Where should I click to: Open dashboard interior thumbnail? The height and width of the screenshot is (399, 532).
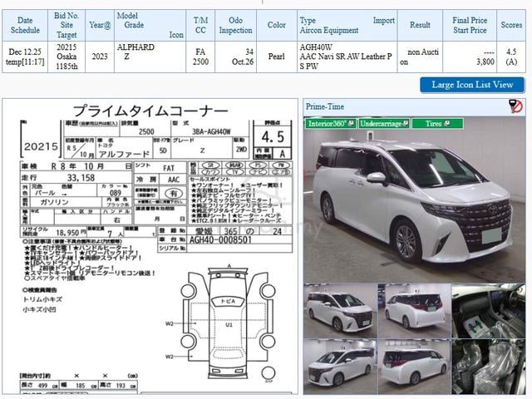point(489,311)
